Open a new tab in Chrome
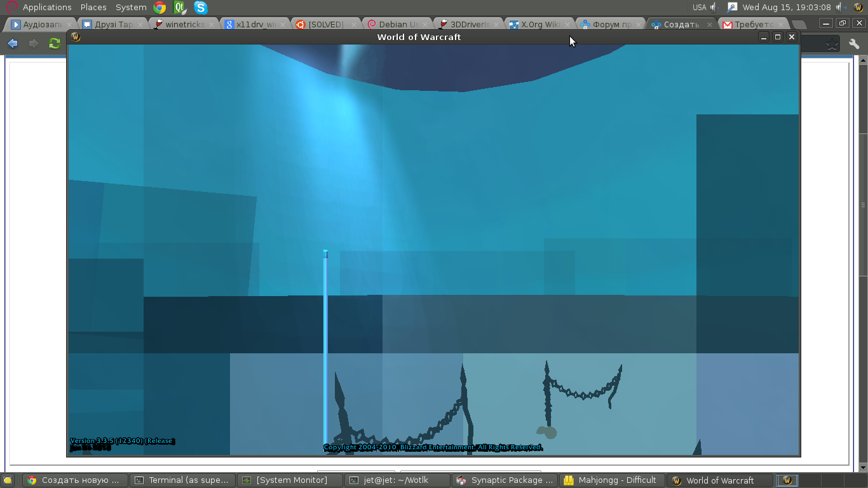Image resolution: width=868 pixels, height=488 pixels. tap(799, 25)
